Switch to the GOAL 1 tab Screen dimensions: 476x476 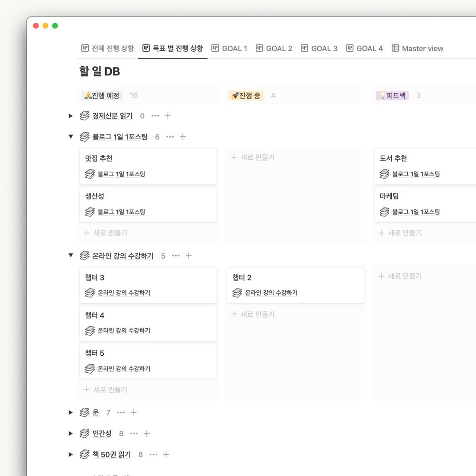click(x=229, y=48)
